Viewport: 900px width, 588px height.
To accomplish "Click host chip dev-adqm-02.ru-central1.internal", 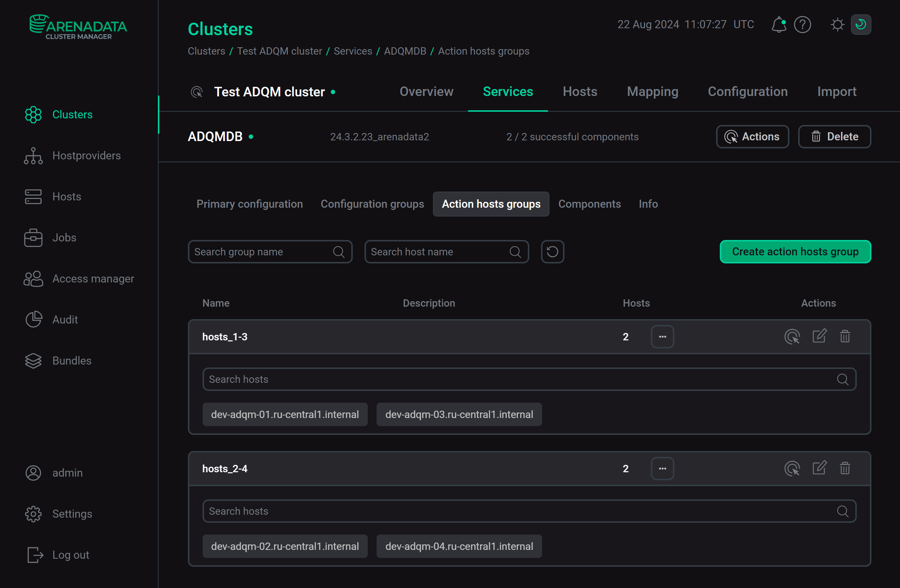I will click(285, 546).
